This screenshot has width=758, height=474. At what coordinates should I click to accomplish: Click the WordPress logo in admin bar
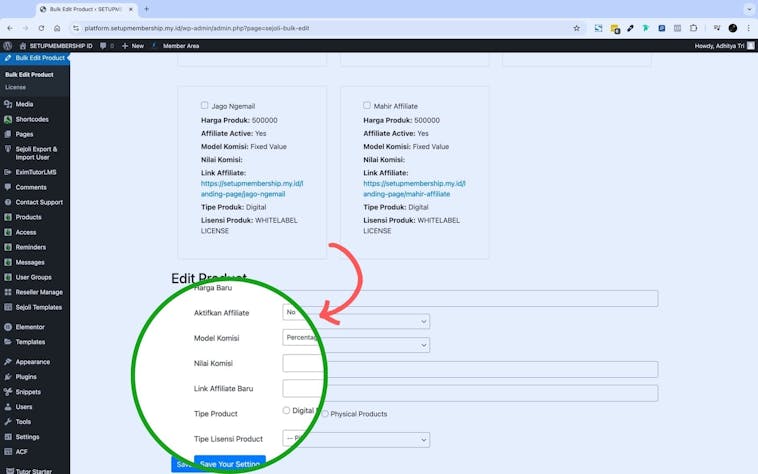[x=8, y=45]
